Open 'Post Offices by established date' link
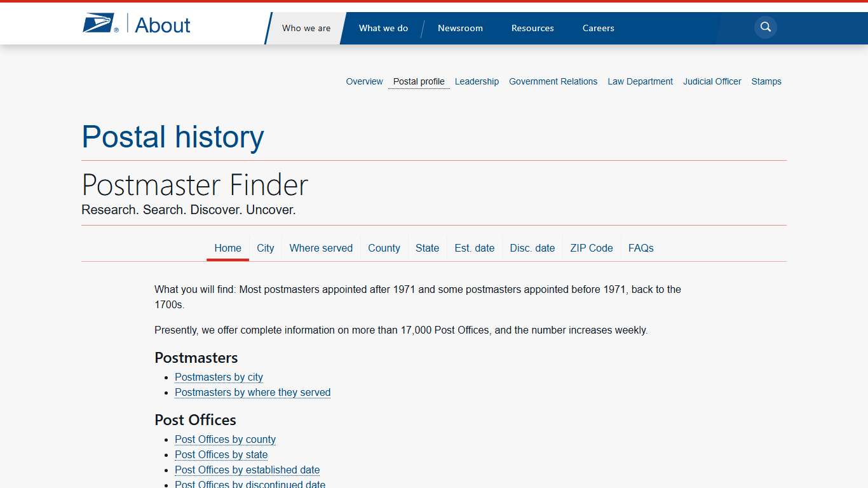Screen dimensions: 868x488 [247, 470]
